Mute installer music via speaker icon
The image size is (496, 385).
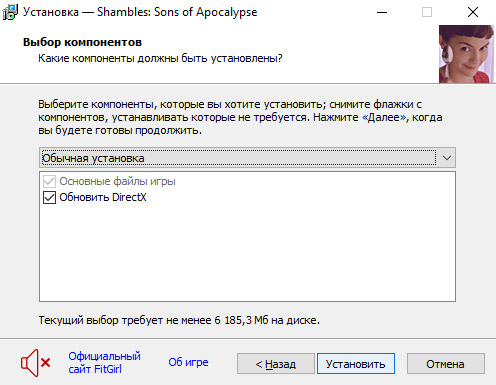point(35,363)
